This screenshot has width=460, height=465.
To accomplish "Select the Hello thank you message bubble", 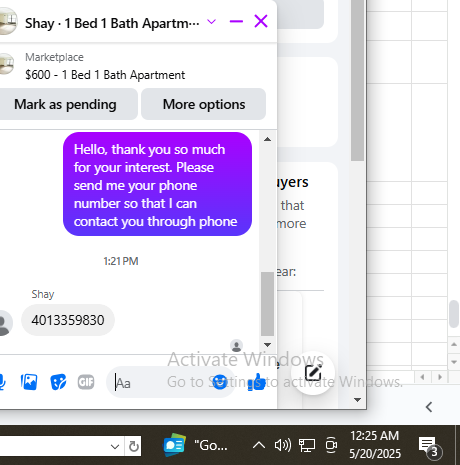I will (157, 184).
